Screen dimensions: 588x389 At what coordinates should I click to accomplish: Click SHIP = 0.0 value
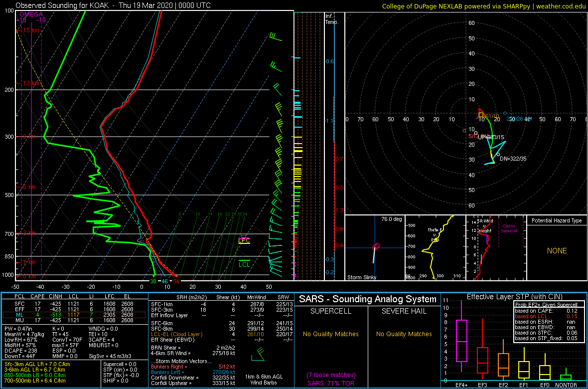point(117,381)
